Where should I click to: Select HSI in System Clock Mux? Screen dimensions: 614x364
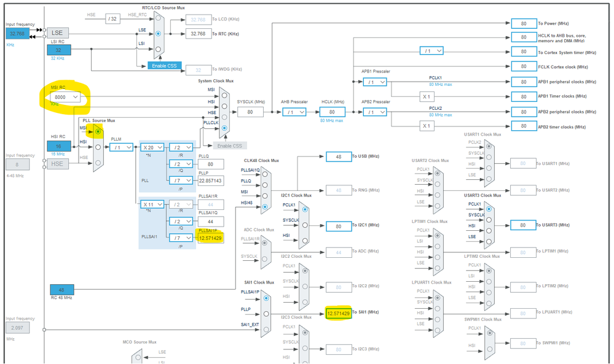224,106
